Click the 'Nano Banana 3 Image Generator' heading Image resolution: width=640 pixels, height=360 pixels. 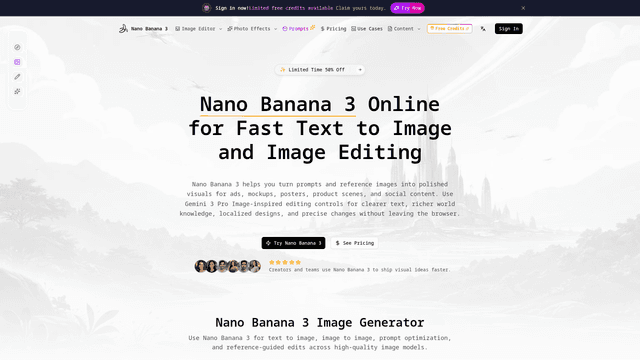pos(320,322)
